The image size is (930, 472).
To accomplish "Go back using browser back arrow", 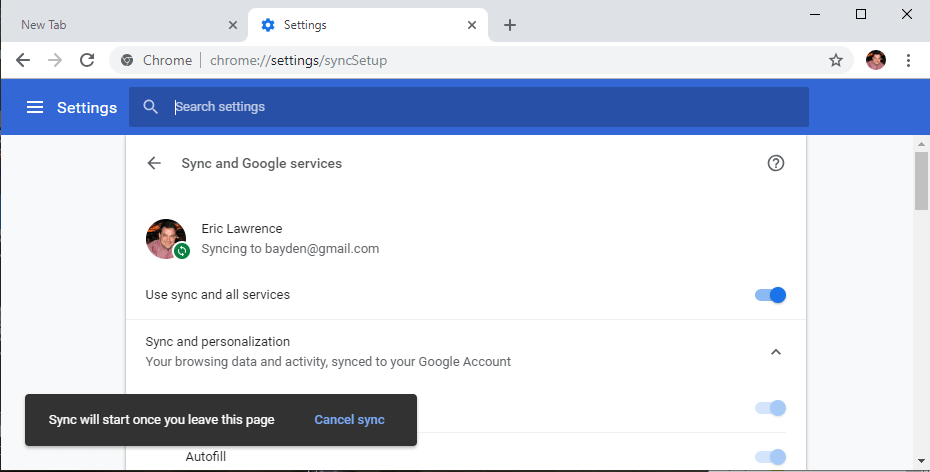I will pyautogui.click(x=23, y=60).
